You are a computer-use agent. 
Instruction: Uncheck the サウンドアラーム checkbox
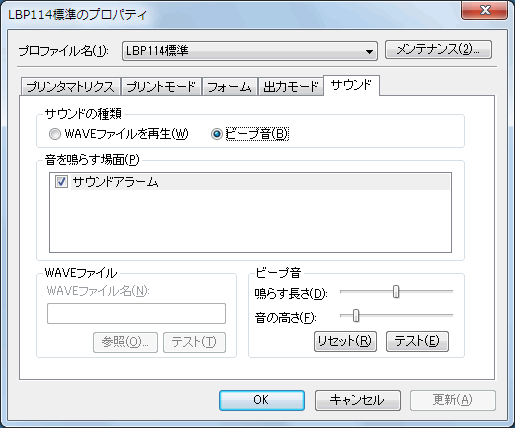tap(61, 182)
